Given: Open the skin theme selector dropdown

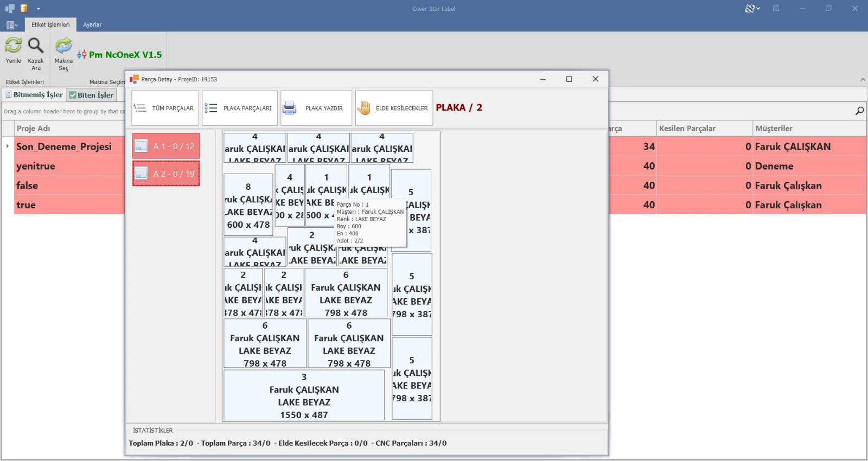Looking at the screenshot, I should click(x=752, y=9).
